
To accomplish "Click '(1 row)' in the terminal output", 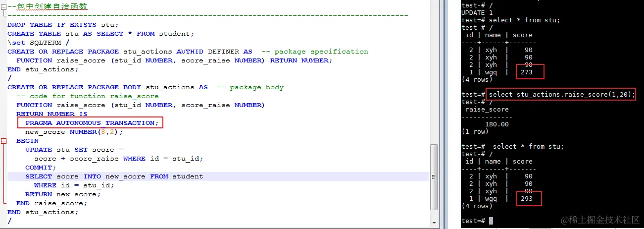I will (x=475, y=132).
